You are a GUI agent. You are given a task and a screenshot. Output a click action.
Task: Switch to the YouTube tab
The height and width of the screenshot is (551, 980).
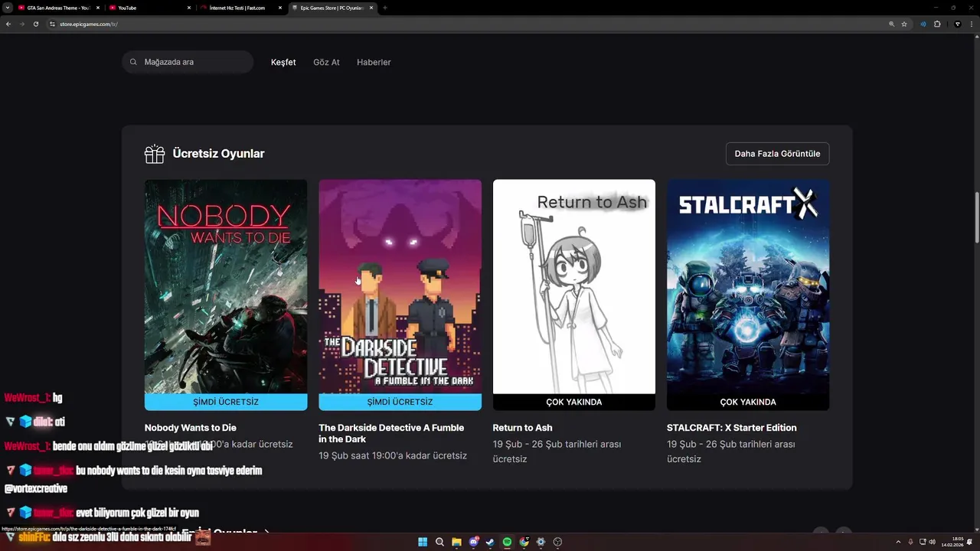click(149, 8)
